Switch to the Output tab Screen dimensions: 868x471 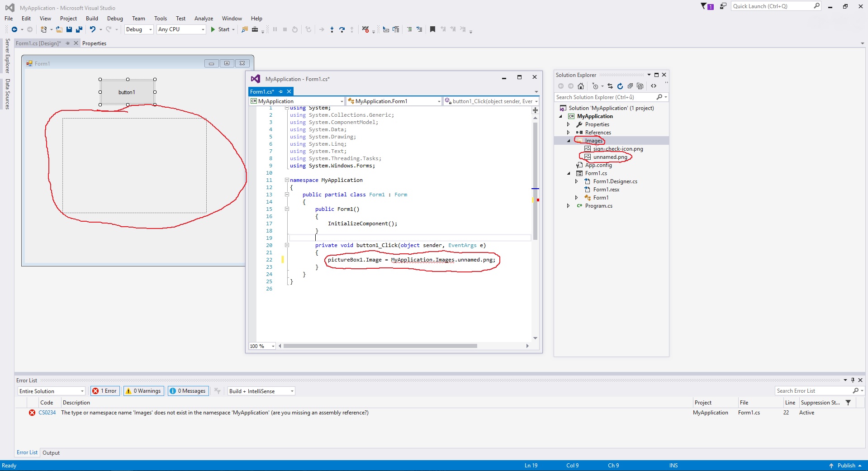pyautogui.click(x=51, y=453)
